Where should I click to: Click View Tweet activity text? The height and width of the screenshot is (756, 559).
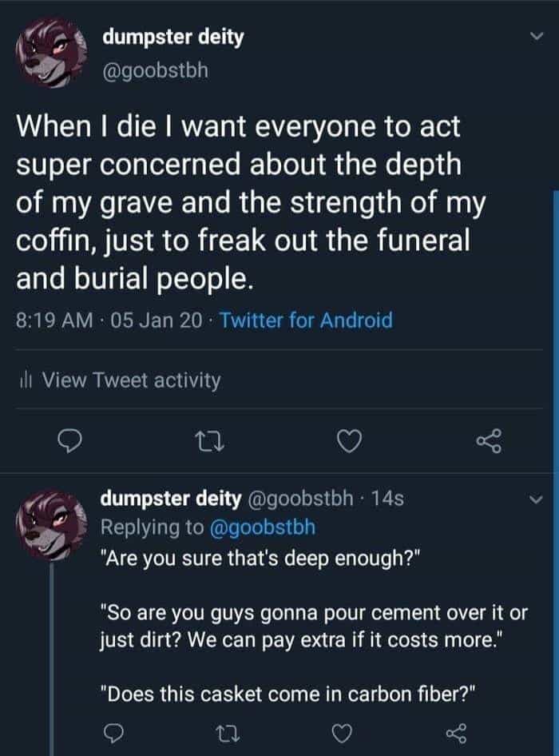click(131, 381)
